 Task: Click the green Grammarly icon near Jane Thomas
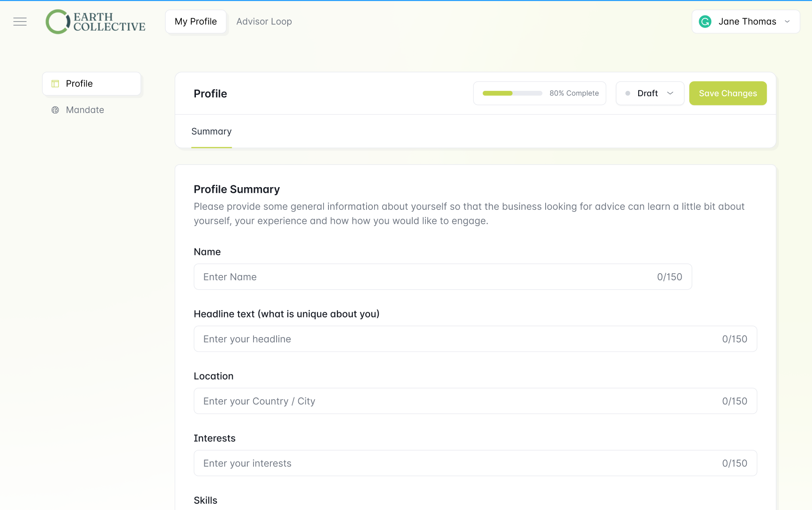point(705,21)
